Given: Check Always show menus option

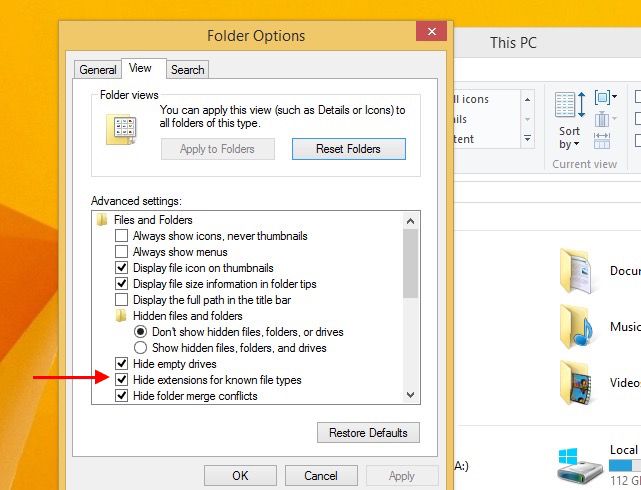Looking at the screenshot, I should [x=121, y=252].
